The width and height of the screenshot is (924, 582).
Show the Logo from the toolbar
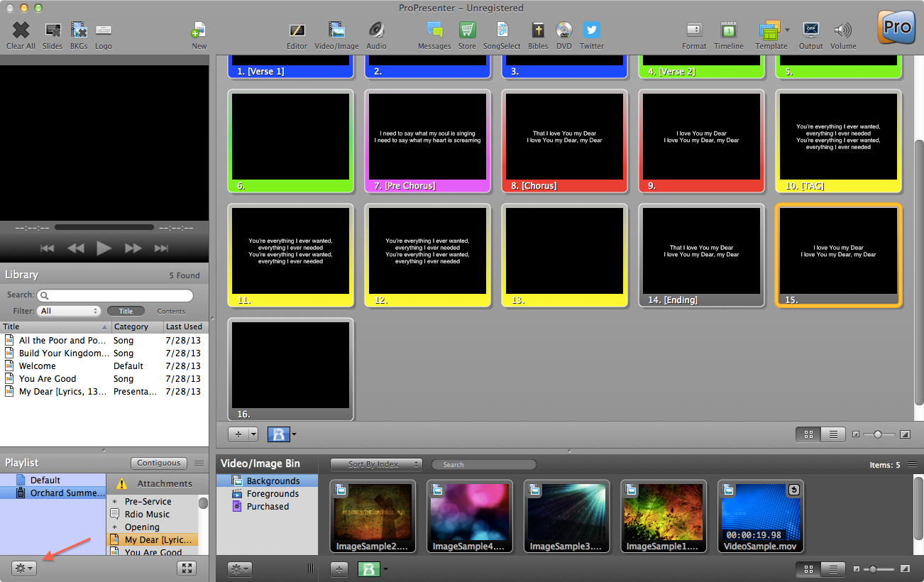point(103,30)
